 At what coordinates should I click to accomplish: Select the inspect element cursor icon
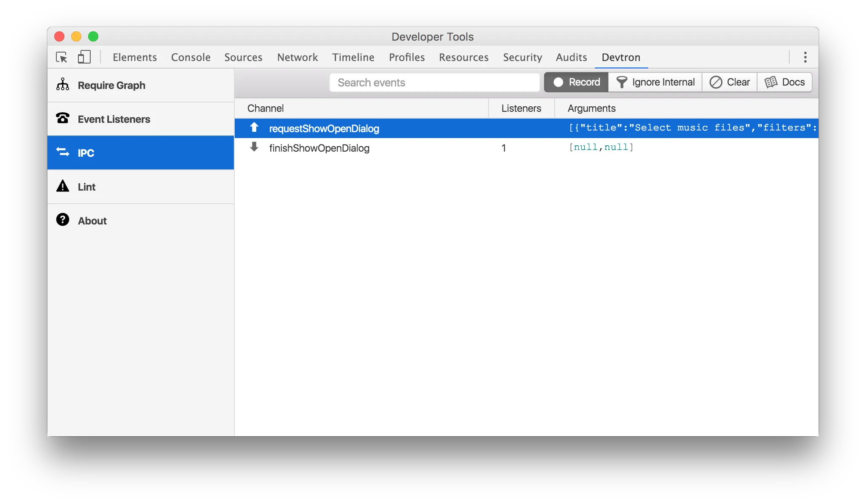[x=61, y=57]
